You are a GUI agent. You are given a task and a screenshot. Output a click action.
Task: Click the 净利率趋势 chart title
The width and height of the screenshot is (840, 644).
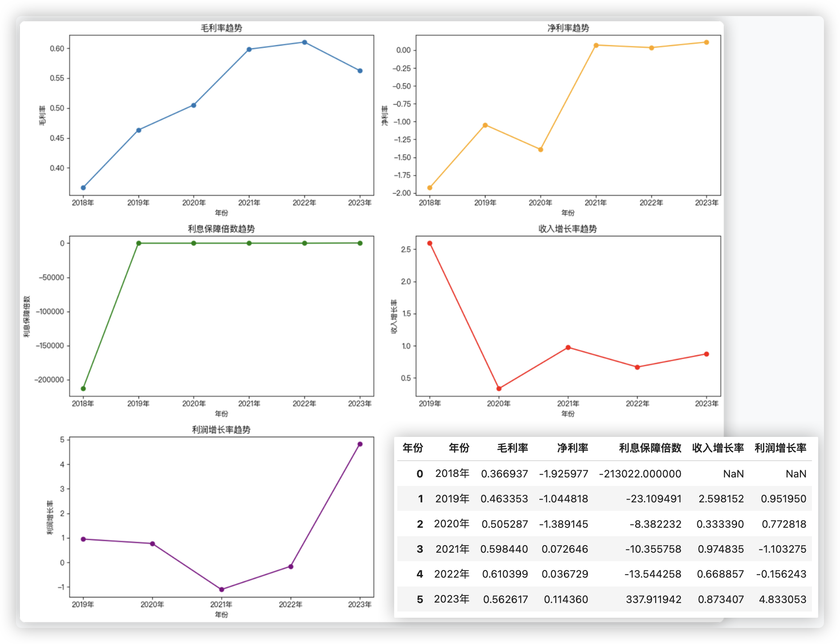(568, 28)
